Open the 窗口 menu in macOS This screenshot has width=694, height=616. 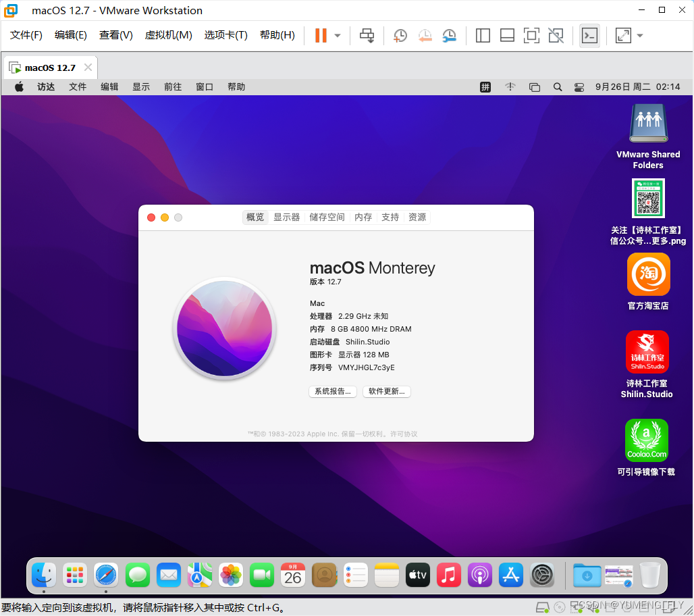coord(205,87)
